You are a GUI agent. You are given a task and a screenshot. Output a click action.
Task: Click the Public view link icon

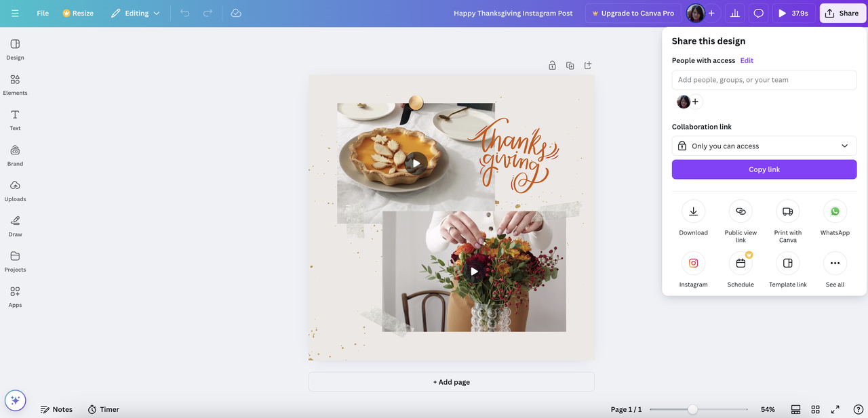[x=741, y=211]
